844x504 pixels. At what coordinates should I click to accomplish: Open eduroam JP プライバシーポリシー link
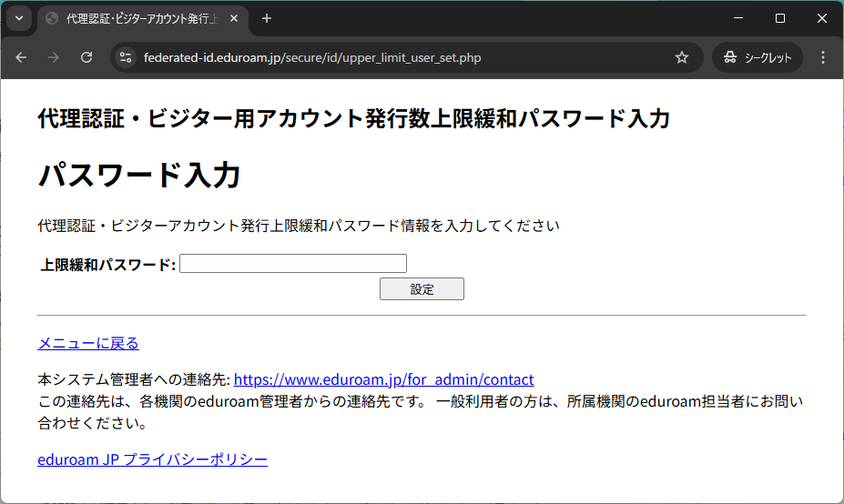(x=152, y=459)
